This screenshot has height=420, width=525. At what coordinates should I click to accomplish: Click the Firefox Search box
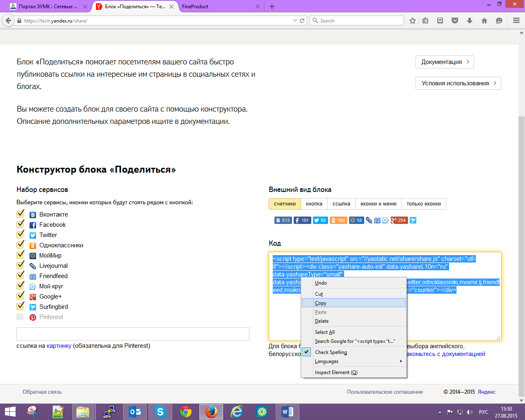tap(357, 21)
